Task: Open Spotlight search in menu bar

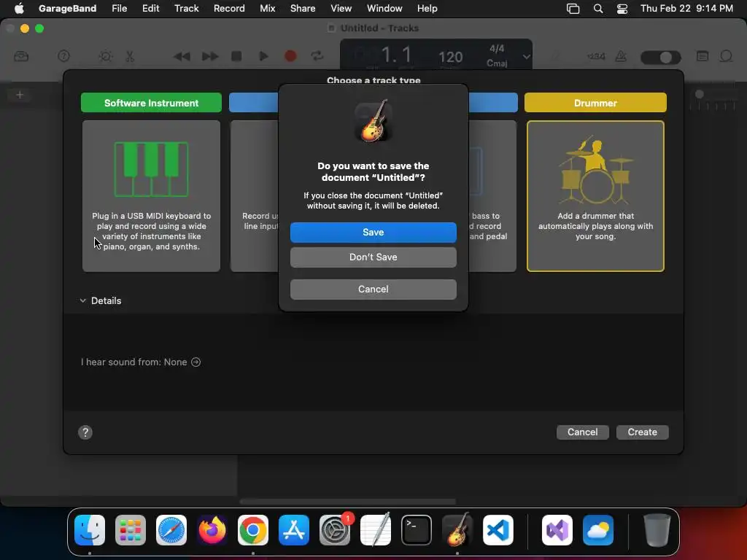Action: (x=598, y=8)
